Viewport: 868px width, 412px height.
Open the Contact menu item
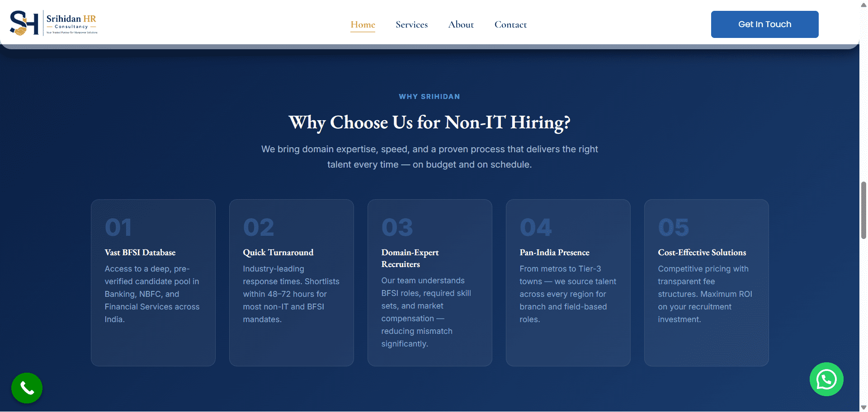pyautogui.click(x=510, y=24)
